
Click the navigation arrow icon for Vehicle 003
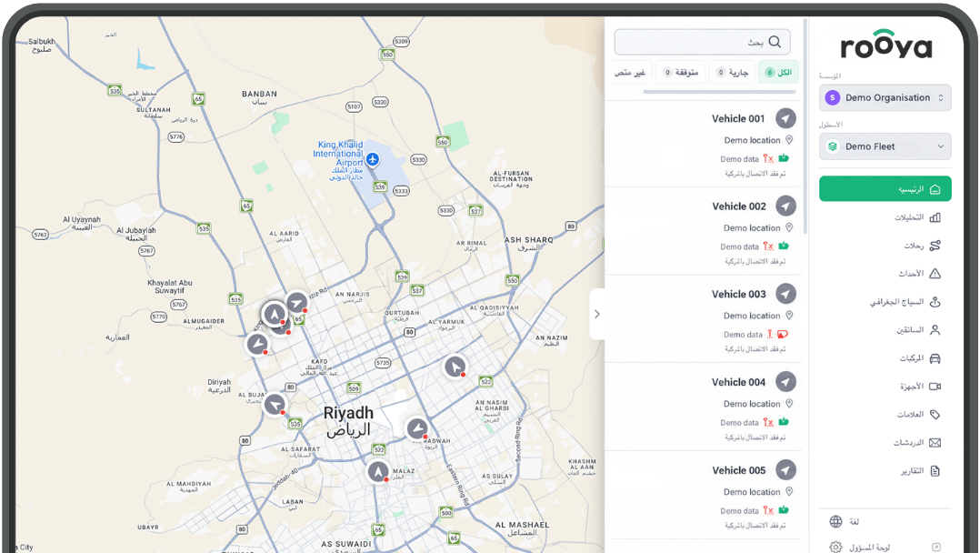pos(785,294)
